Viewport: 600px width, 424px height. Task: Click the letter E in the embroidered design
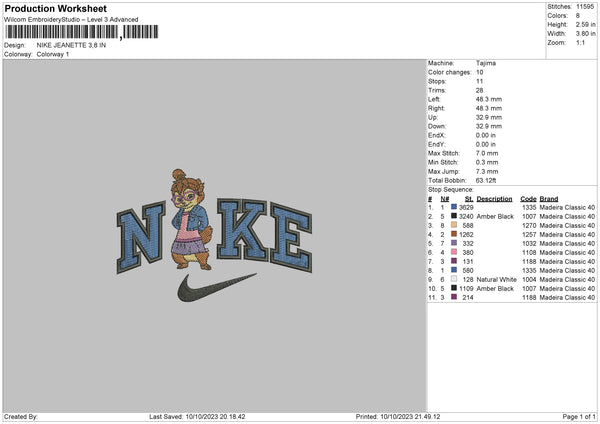coord(291,237)
